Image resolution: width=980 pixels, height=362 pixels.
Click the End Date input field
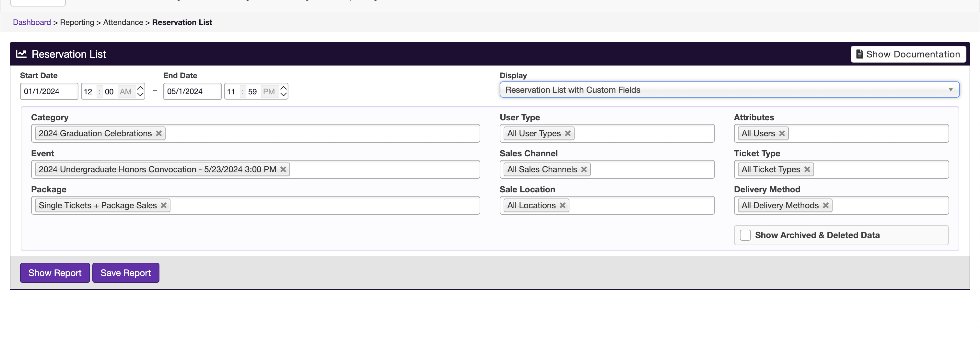pos(192,91)
